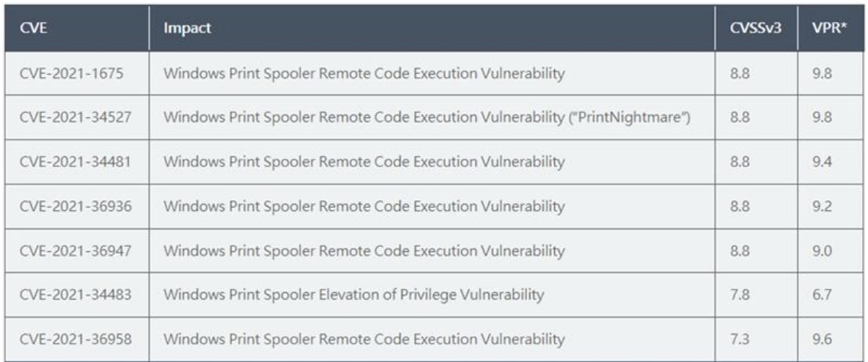868x362 pixels.
Task: Select the CVE-2021-36958 cell
Action: coord(76,339)
